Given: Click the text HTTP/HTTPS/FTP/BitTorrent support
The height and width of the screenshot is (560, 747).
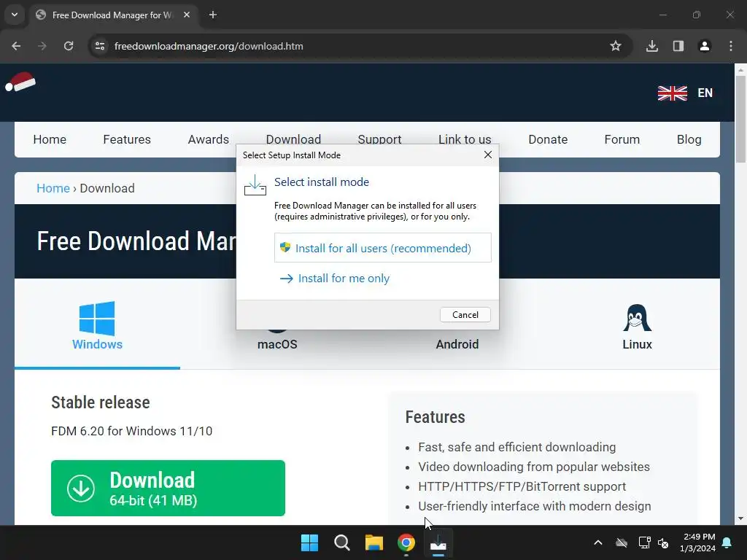Looking at the screenshot, I should pos(522,486).
